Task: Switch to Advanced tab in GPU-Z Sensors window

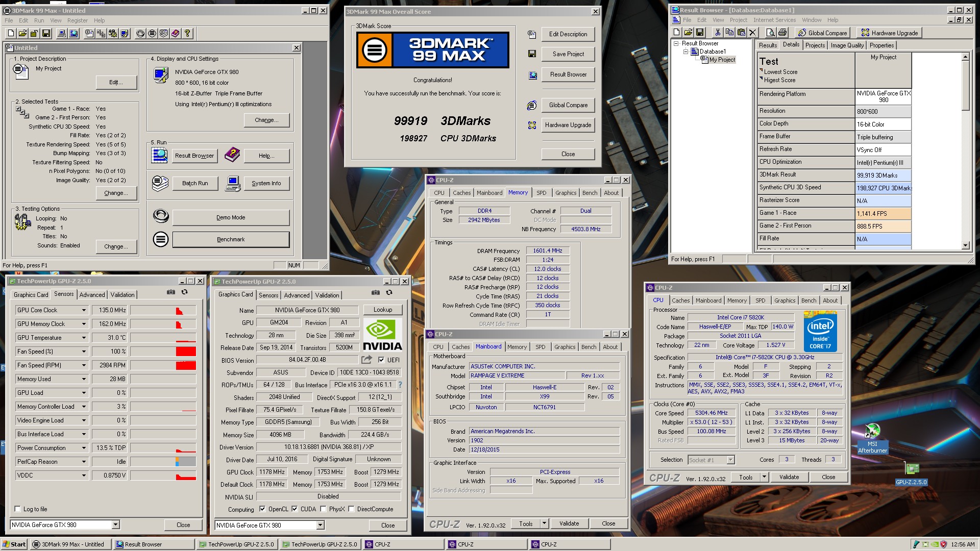Action: pyautogui.click(x=92, y=295)
